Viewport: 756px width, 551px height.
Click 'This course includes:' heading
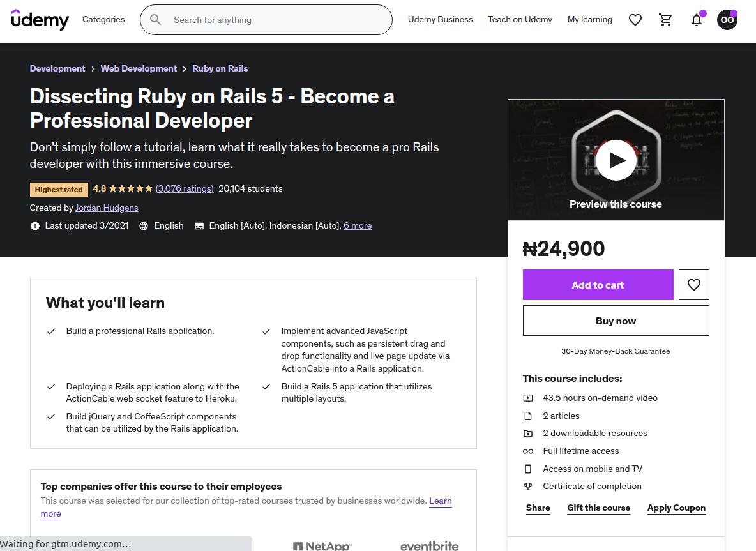572,379
